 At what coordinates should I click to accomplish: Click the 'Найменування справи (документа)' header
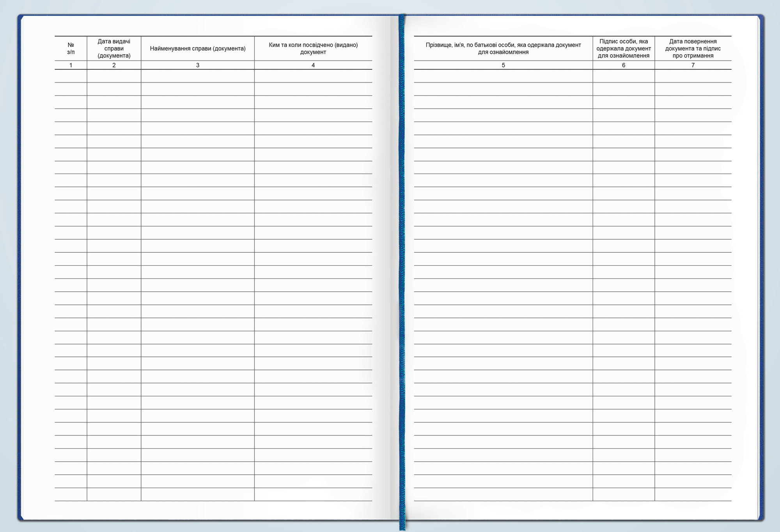coord(198,48)
